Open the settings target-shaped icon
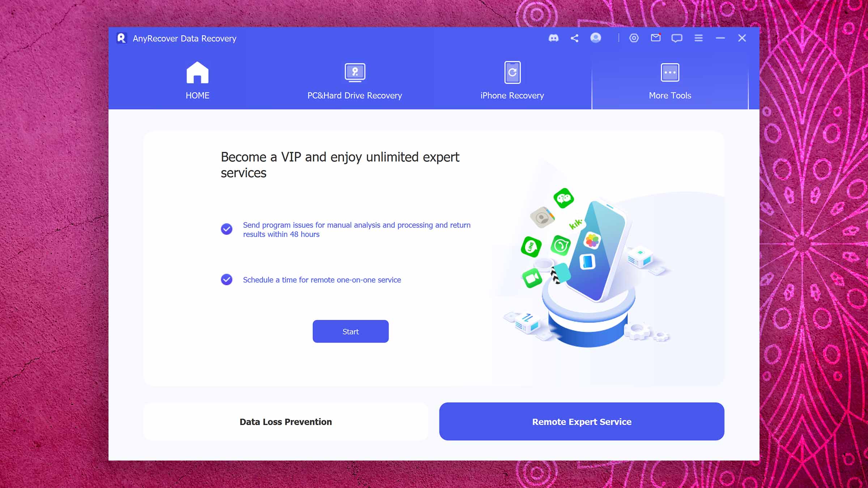Screen dimensions: 868x488 [x=634, y=38]
